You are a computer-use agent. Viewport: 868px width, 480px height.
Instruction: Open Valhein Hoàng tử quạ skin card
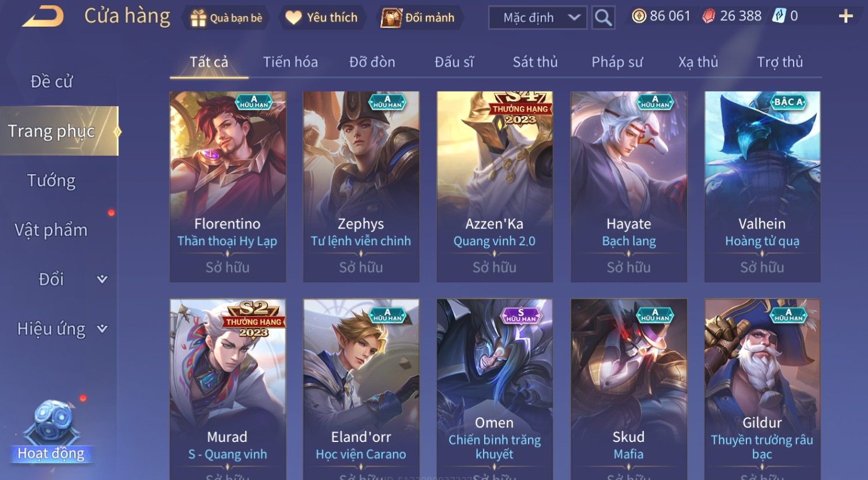pyautogui.click(x=762, y=186)
